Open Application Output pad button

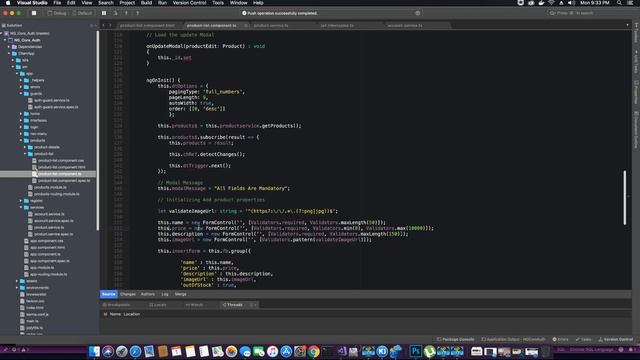pyautogui.click(x=513, y=340)
